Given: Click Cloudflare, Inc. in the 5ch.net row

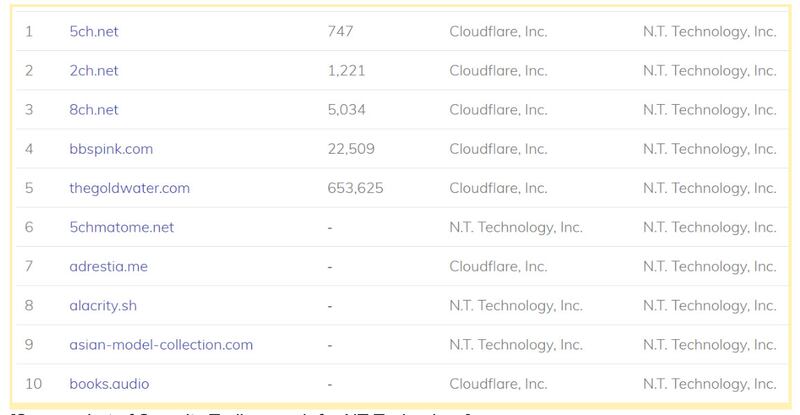Looking at the screenshot, I should (498, 32).
